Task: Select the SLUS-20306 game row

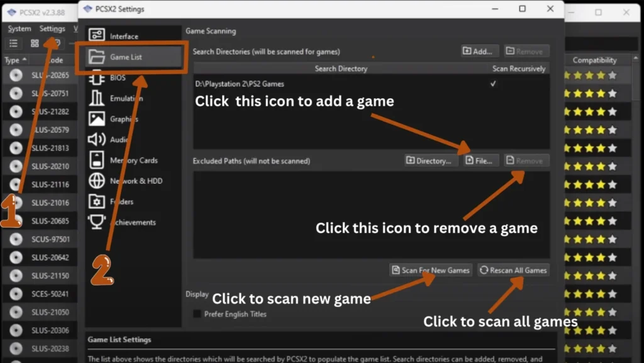Action: (x=40, y=330)
